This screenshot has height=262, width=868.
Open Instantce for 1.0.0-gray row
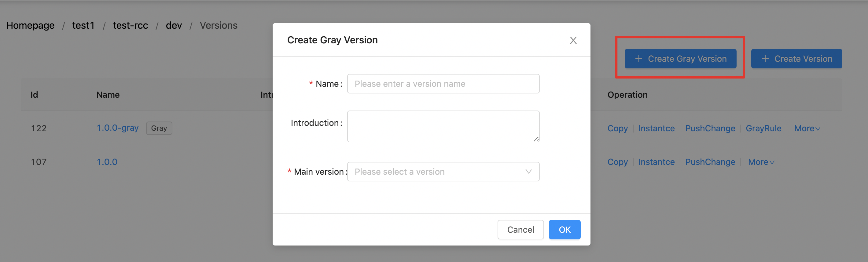(x=656, y=128)
